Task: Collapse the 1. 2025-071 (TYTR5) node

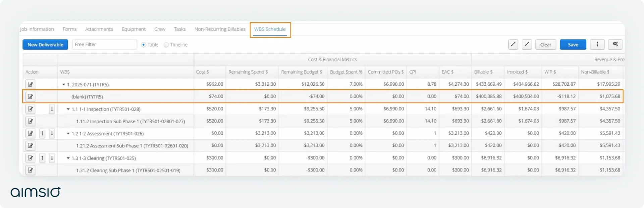Action: click(63, 84)
